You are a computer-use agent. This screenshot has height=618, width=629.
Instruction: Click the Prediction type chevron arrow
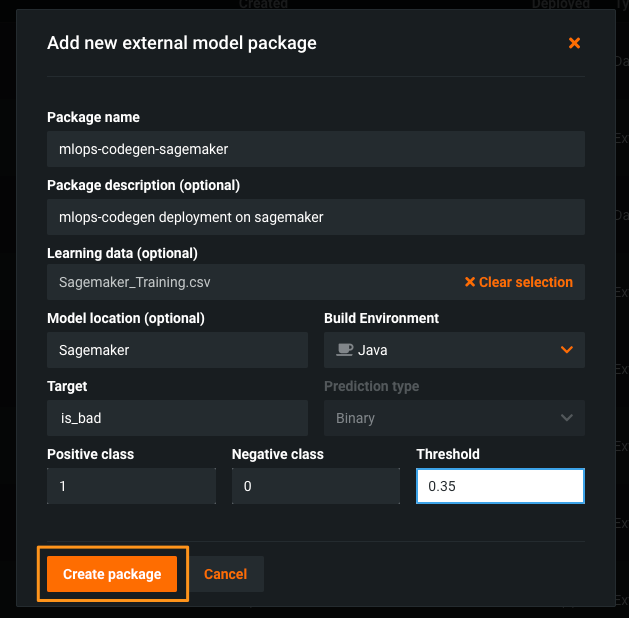[567, 418]
